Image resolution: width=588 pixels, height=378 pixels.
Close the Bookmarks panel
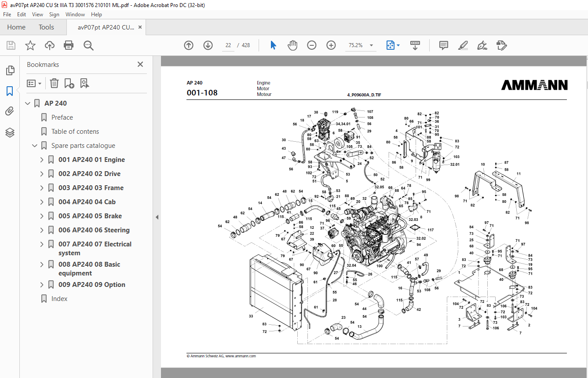pos(140,64)
